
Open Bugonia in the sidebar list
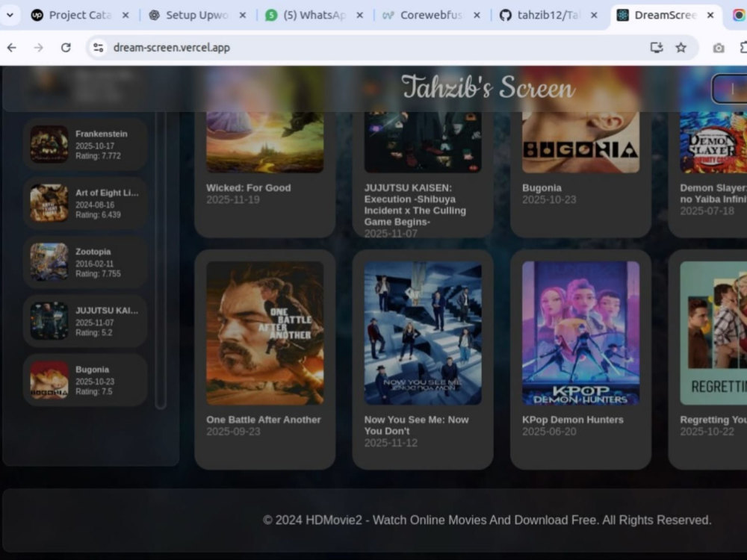tap(85, 380)
